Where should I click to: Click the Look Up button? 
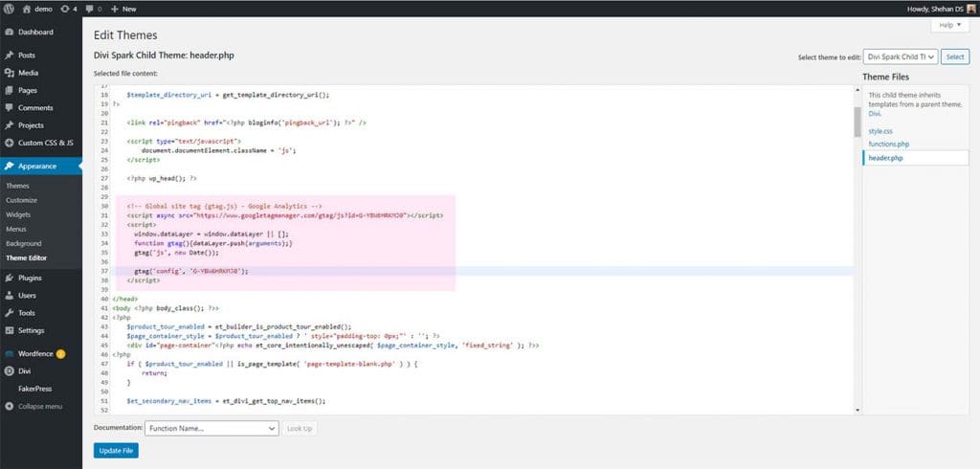pyautogui.click(x=300, y=429)
